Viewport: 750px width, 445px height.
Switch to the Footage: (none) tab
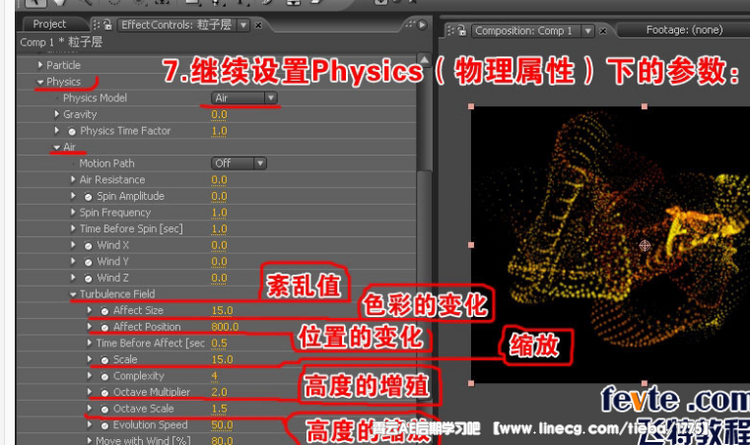pyautogui.click(x=684, y=30)
